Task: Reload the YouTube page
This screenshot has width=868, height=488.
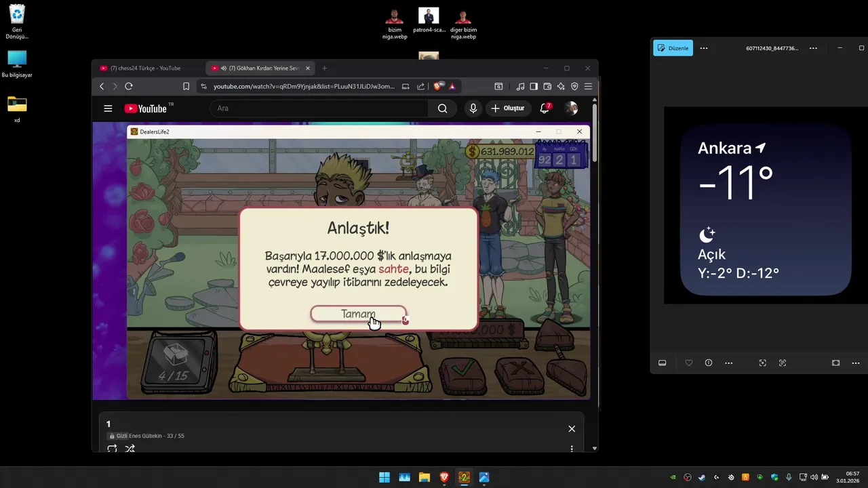Action: click(x=128, y=87)
